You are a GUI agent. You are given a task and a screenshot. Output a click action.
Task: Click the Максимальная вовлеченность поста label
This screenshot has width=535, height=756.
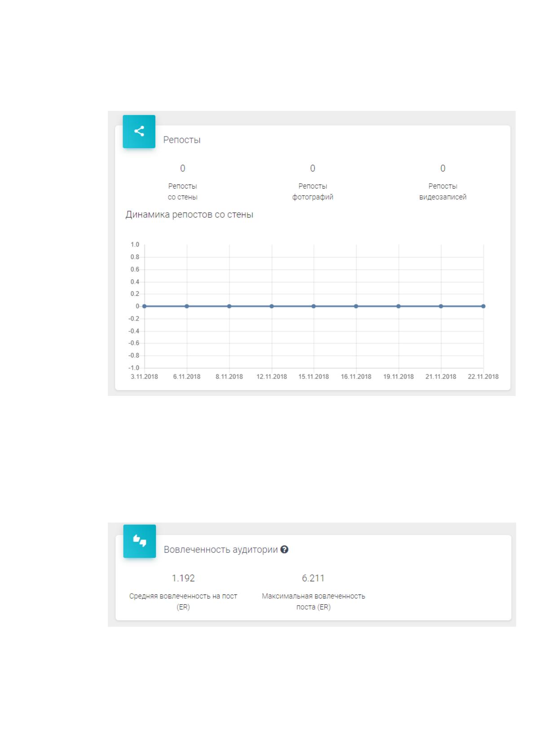314,602
